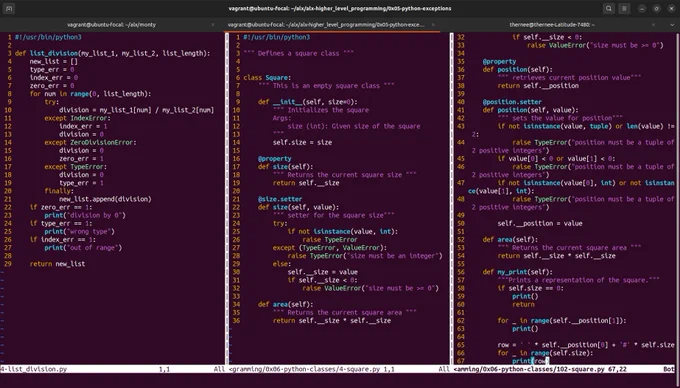Click the 'self.size = size' line
The width and height of the screenshot is (680, 388).
click(302, 142)
